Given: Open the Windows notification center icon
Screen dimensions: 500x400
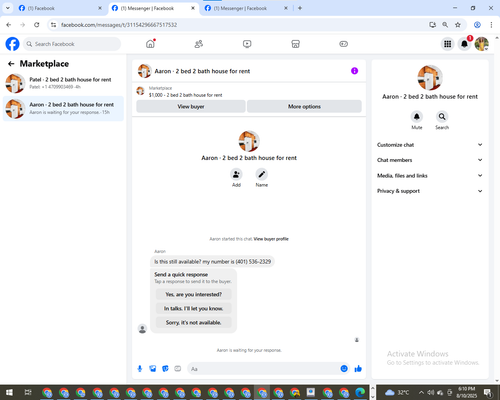Looking at the screenshot, I should tap(488, 392).
